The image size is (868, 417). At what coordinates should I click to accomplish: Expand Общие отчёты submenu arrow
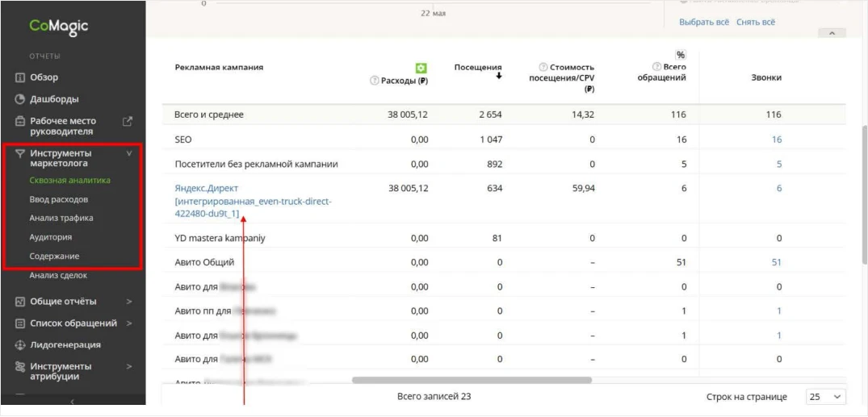(x=129, y=302)
